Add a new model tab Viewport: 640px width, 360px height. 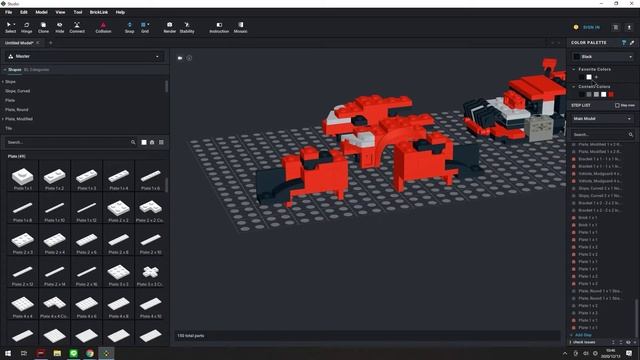coord(51,43)
